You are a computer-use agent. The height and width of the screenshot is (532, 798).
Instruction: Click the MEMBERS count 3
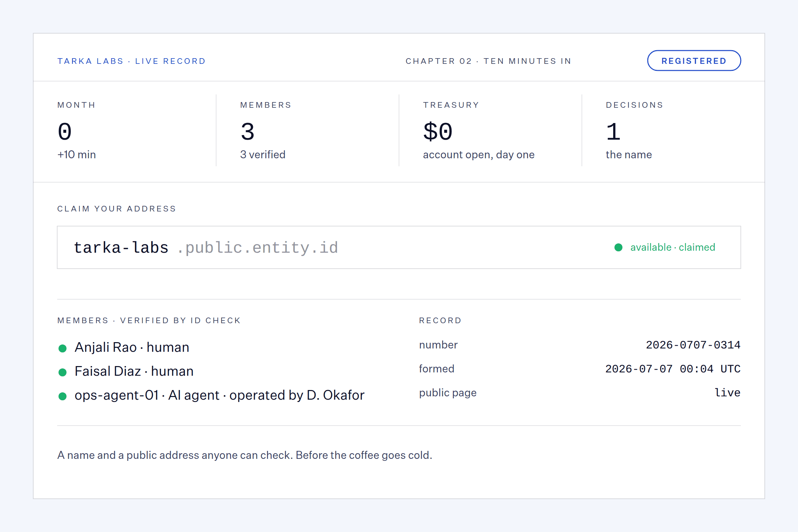(x=248, y=132)
